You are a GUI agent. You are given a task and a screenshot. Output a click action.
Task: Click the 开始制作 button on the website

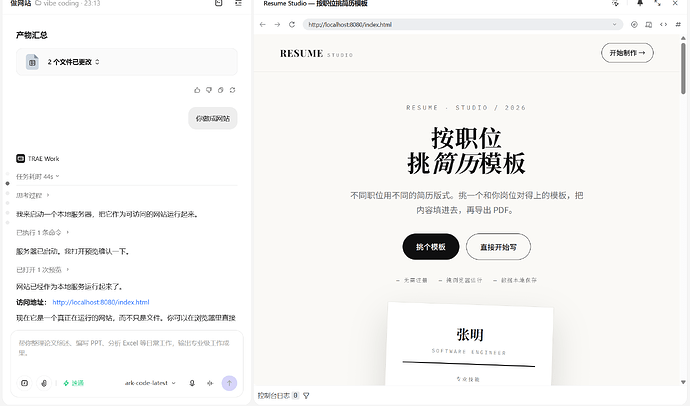point(627,53)
